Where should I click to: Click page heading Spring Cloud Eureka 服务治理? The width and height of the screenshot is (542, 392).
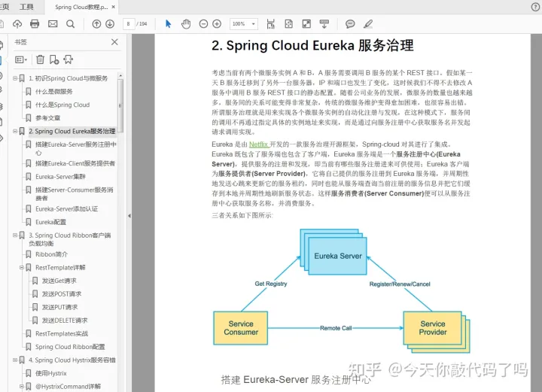(x=312, y=46)
